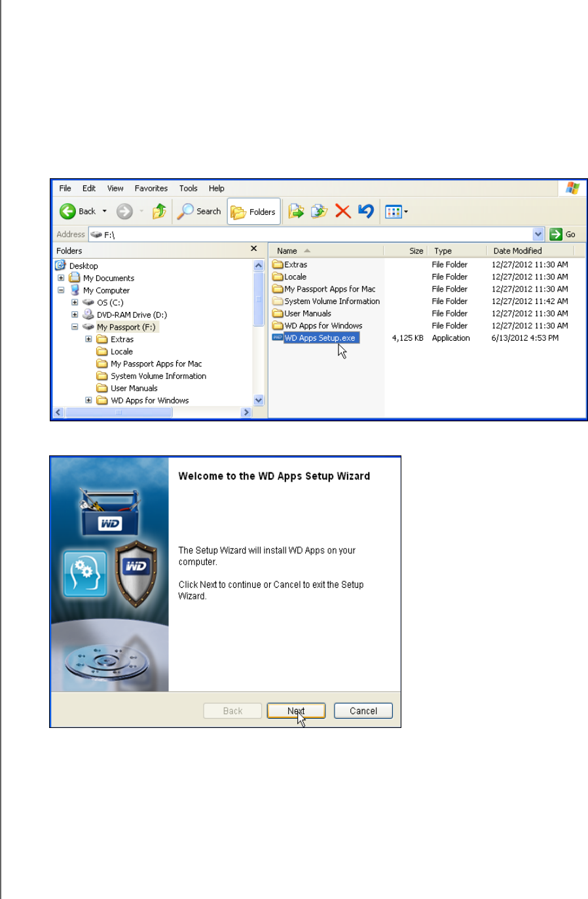Expand the OS (C:) drive tree node
Viewport: 588px width, 899px height.
(75, 303)
